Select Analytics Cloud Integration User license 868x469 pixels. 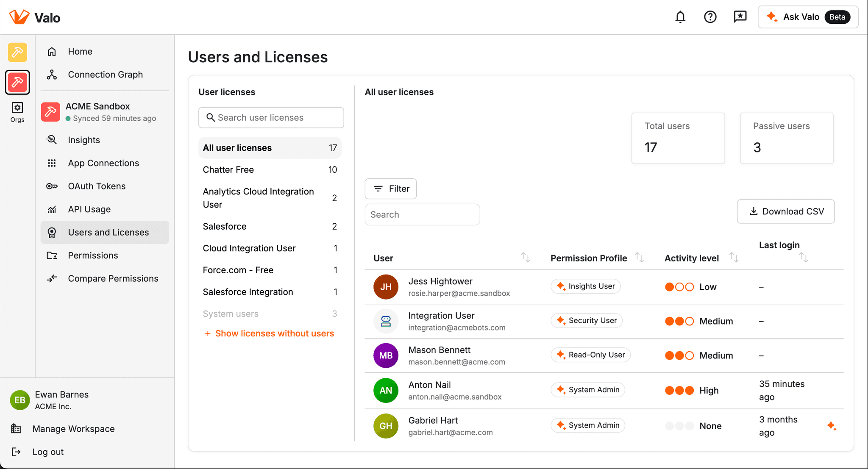270,198
